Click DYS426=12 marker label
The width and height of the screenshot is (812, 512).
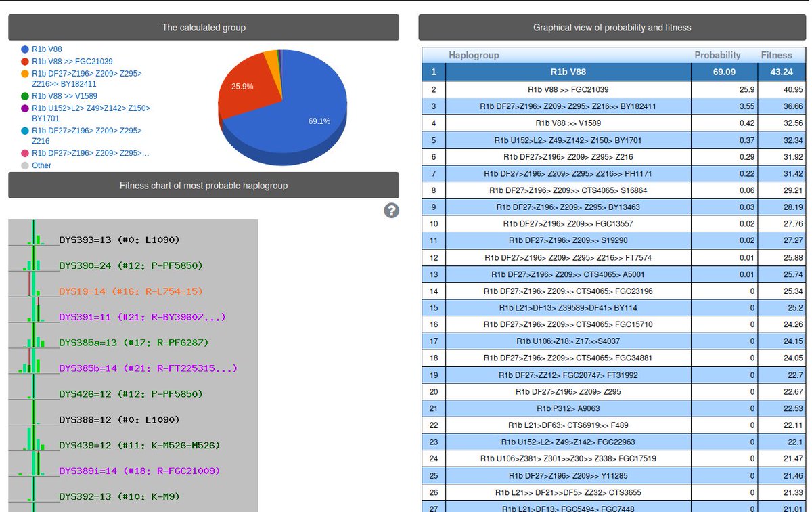click(131, 394)
